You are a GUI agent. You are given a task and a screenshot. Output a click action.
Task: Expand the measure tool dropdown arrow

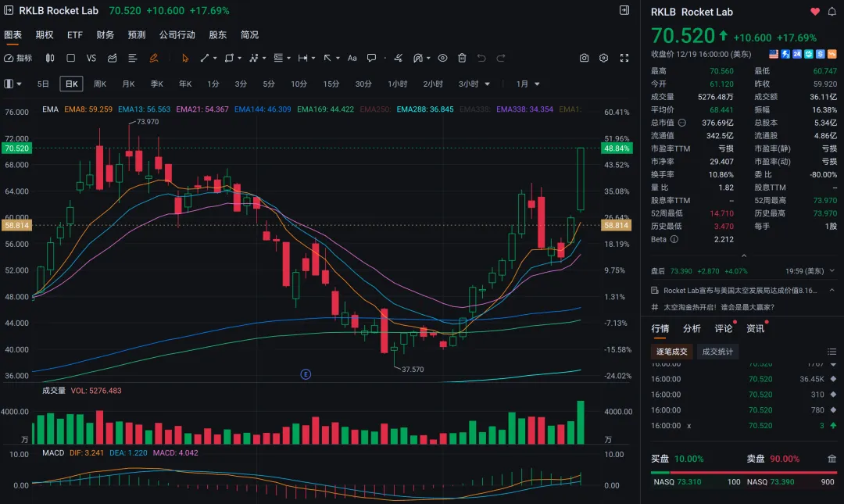pyautogui.click(x=313, y=58)
